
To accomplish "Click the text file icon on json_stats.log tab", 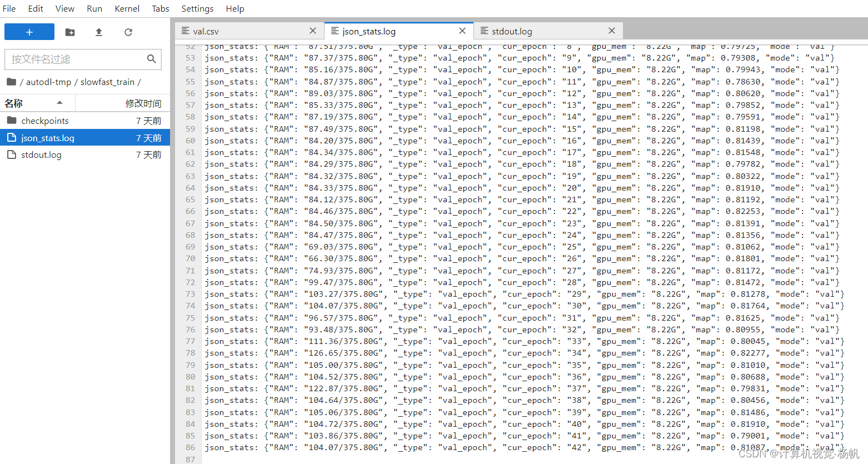I will [x=335, y=31].
